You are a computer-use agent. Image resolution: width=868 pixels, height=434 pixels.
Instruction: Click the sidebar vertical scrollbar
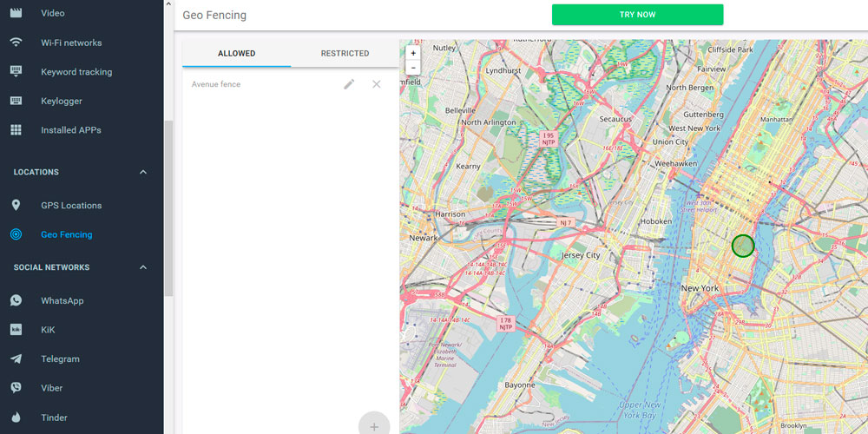(169, 207)
